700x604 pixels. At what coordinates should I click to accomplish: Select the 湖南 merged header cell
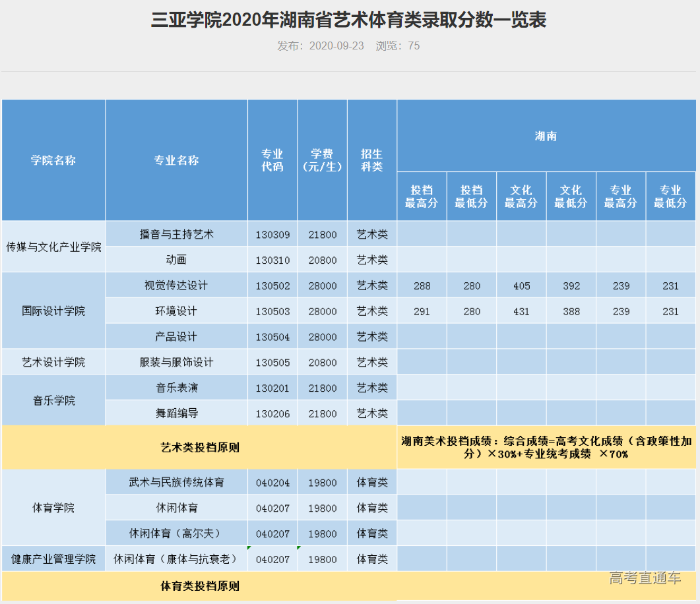point(546,136)
